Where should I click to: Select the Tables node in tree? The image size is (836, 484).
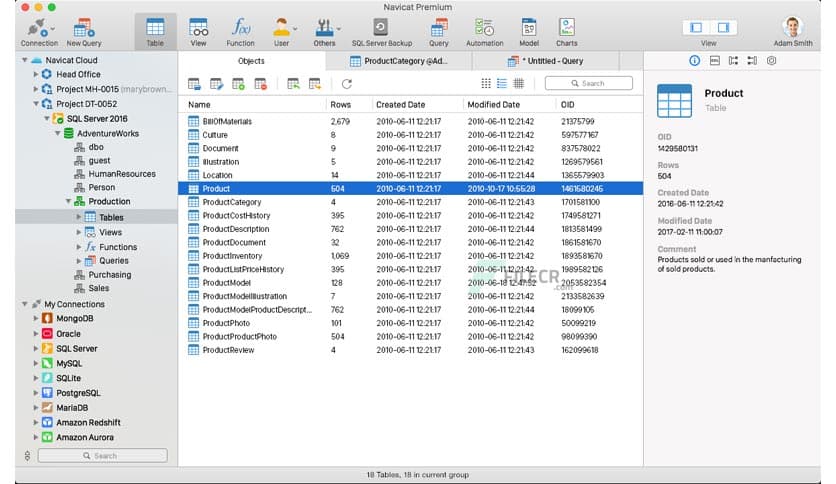(97, 217)
